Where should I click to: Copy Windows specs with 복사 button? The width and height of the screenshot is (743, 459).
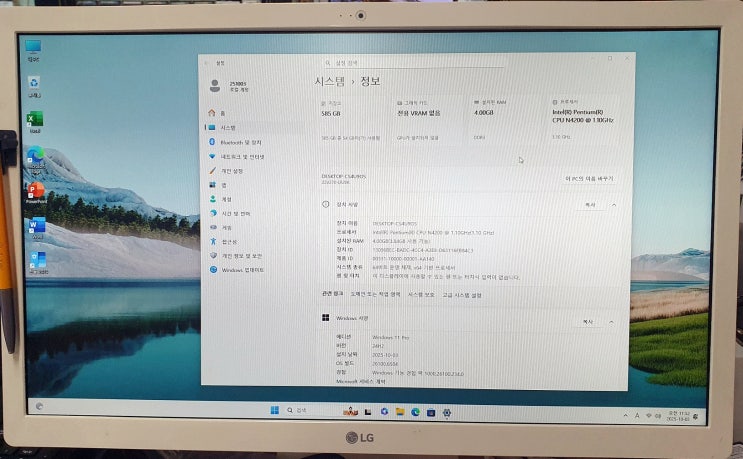click(588, 322)
